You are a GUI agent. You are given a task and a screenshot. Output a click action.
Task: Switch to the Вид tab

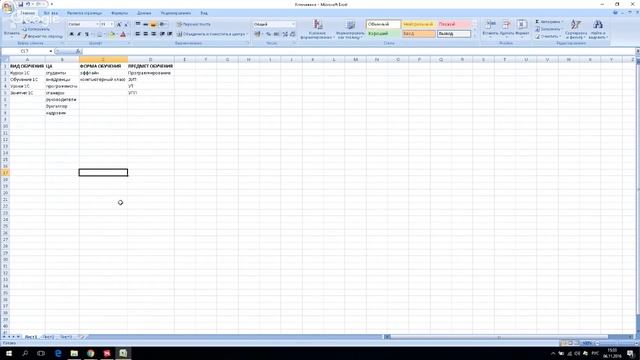(204, 13)
